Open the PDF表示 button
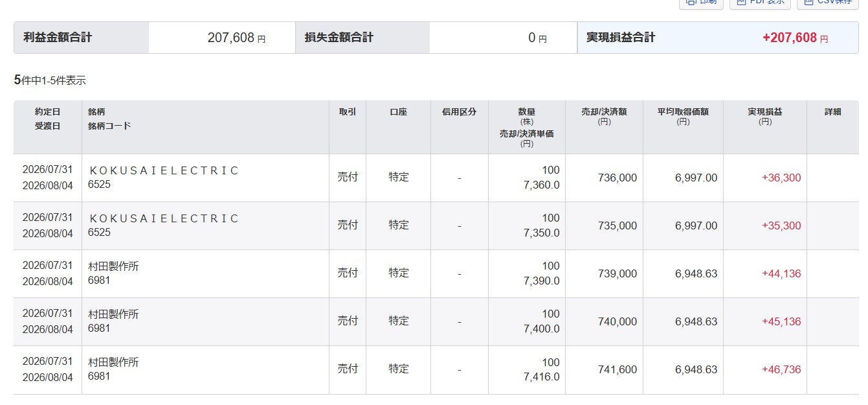Viewport: 868px width, 405px height. pos(760,3)
